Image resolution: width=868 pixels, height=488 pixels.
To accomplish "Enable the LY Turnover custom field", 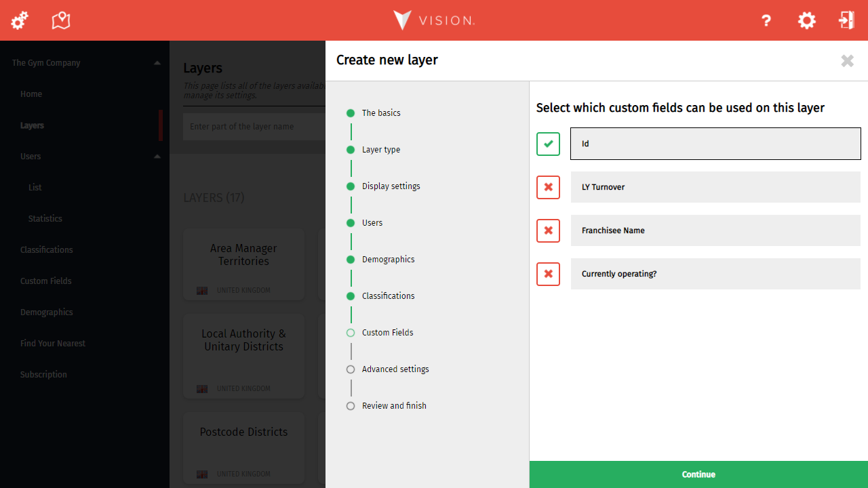I will (548, 187).
